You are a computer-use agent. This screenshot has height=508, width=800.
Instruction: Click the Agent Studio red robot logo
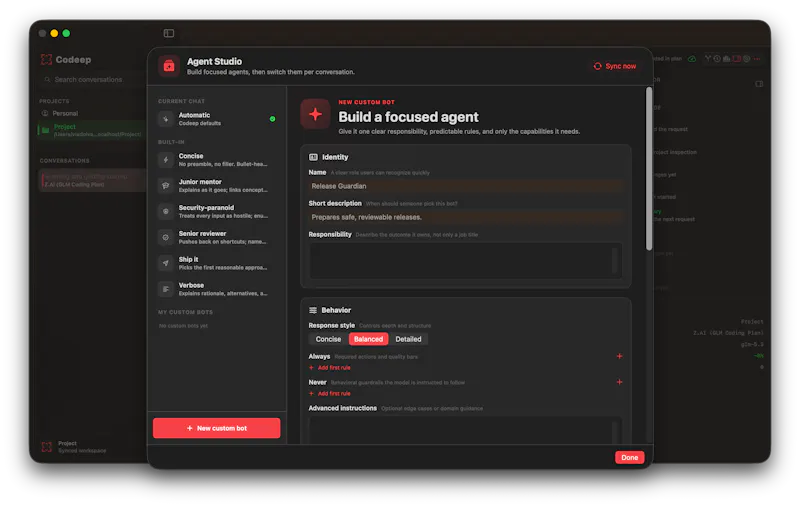pyautogui.click(x=169, y=66)
